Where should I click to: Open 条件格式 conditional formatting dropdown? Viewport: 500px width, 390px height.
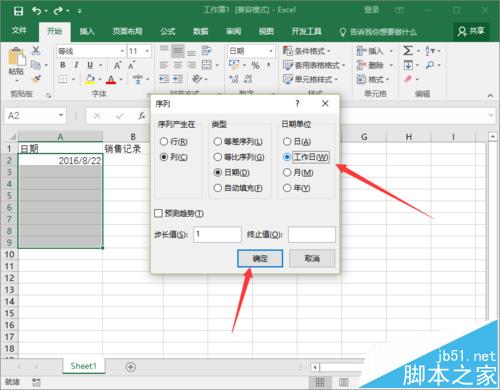307,51
